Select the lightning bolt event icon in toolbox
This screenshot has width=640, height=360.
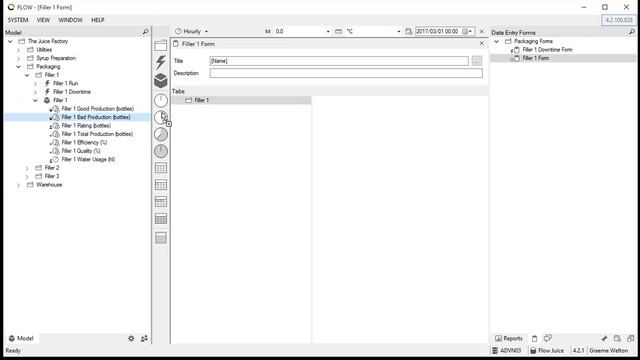161,62
